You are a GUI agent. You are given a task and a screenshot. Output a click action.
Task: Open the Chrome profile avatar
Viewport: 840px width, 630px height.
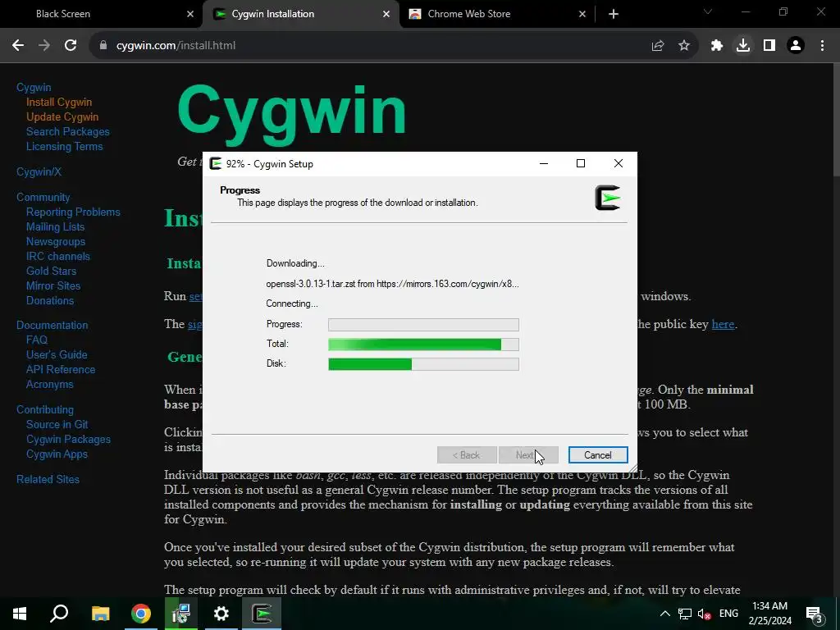tap(796, 46)
